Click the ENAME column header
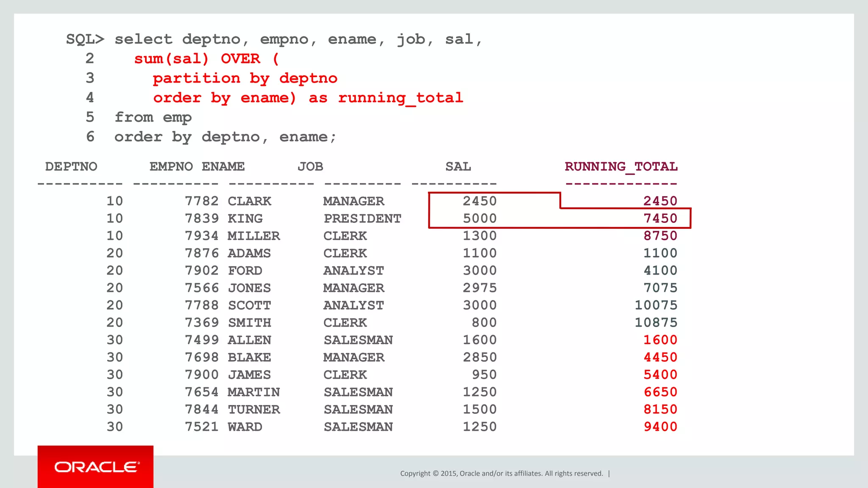 point(223,166)
